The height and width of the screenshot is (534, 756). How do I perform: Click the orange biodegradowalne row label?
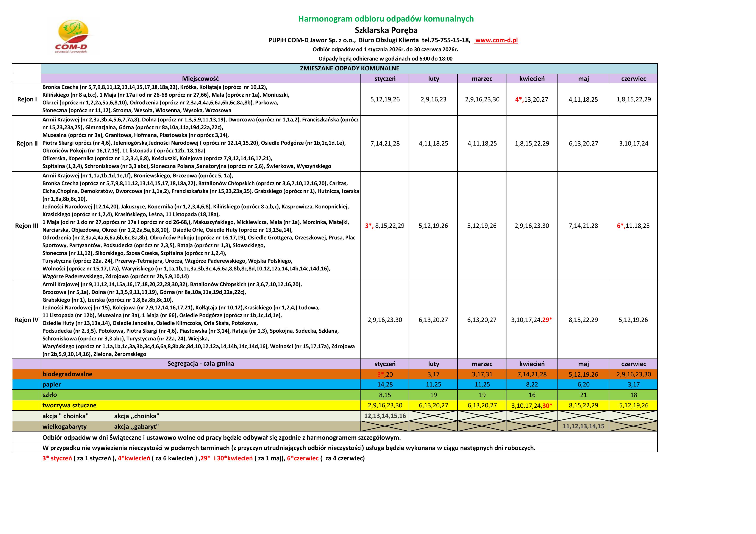click(x=67, y=374)
